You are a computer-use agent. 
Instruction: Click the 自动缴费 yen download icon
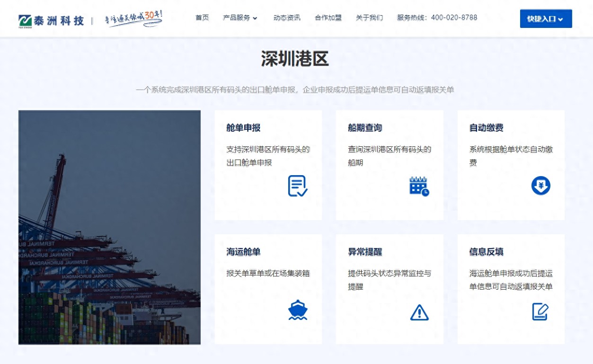(540, 186)
